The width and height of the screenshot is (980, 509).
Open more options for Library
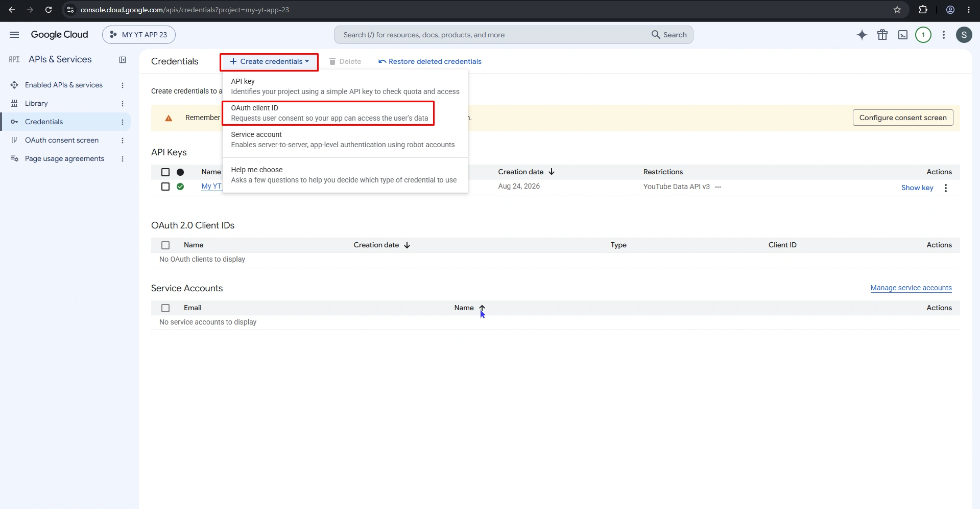tap(123, 104)
